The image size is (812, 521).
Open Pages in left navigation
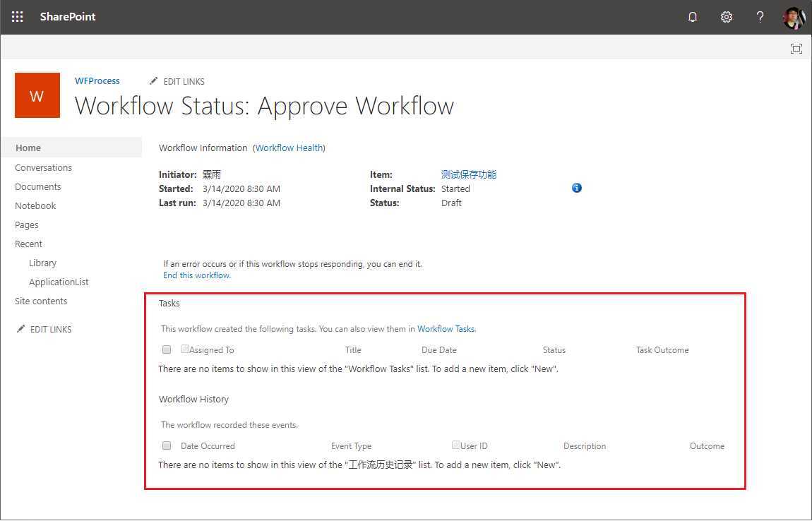(26, 224)
